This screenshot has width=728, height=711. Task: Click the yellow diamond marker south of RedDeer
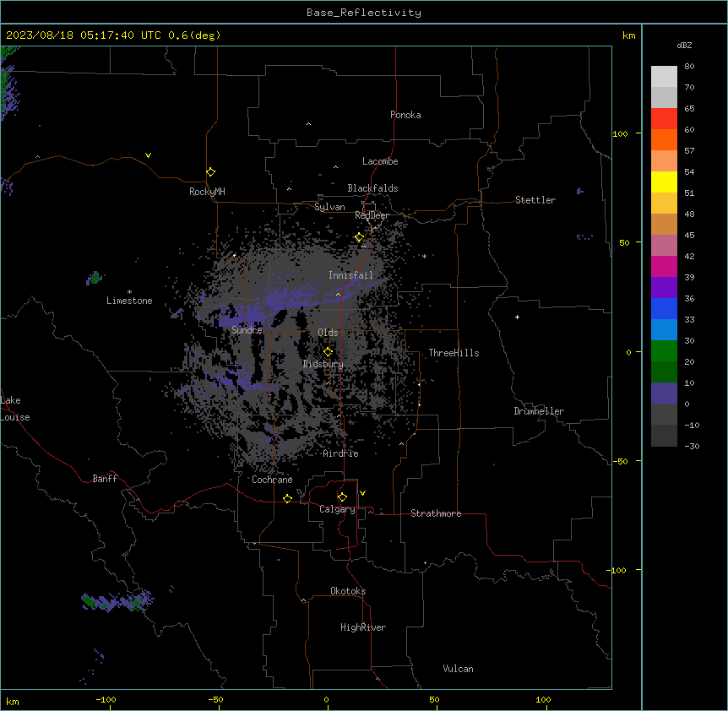coord(360,237)
